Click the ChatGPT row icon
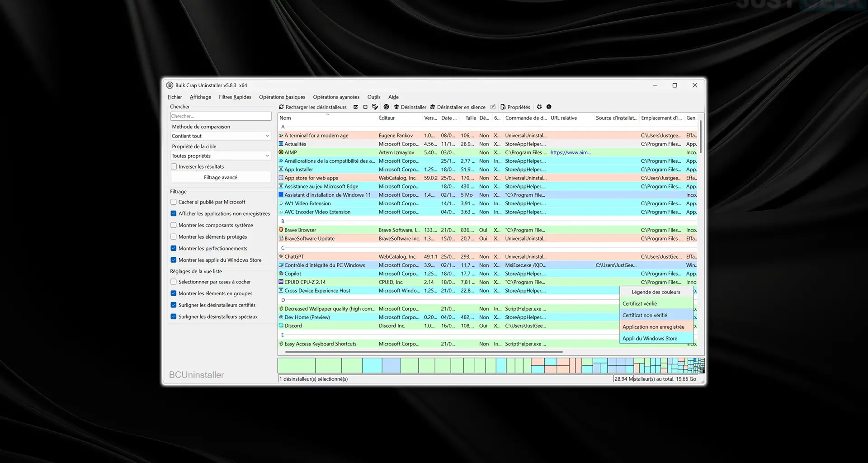This screenshot has width=868, height=463. 281,256
